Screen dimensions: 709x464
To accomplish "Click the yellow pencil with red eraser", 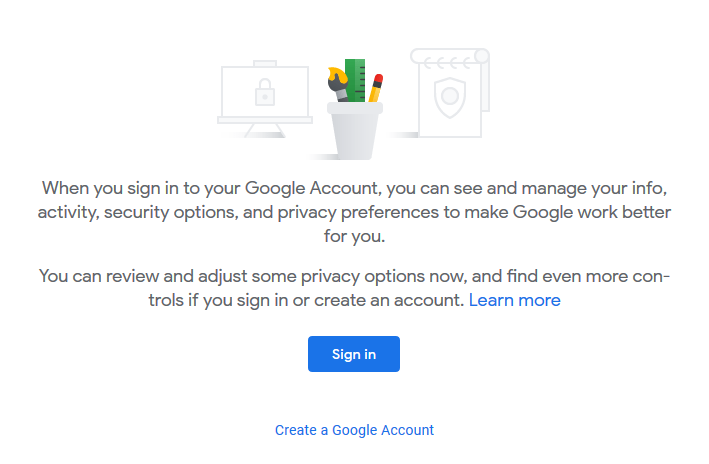I will pyautogui.click(x=376, y=88).
